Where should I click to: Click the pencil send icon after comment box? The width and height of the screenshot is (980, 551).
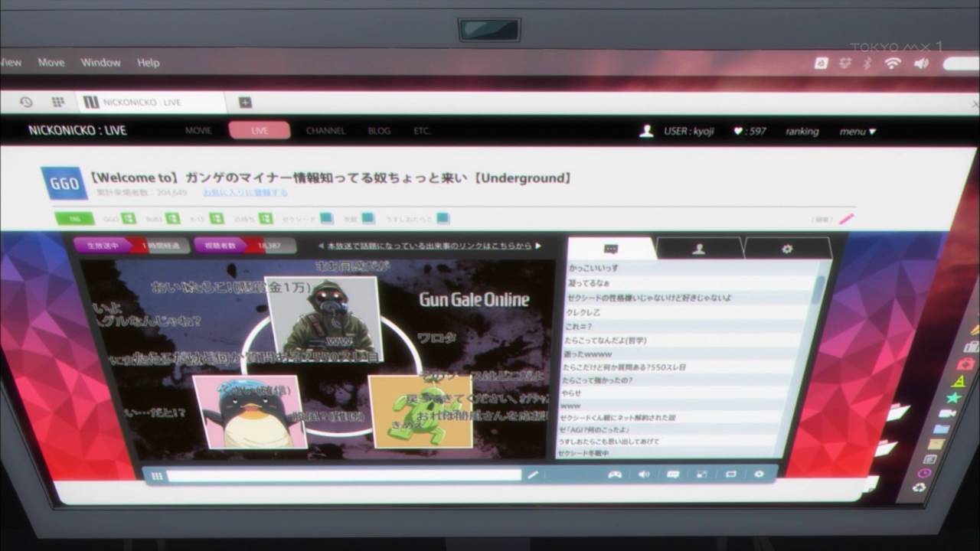point(533,475)
